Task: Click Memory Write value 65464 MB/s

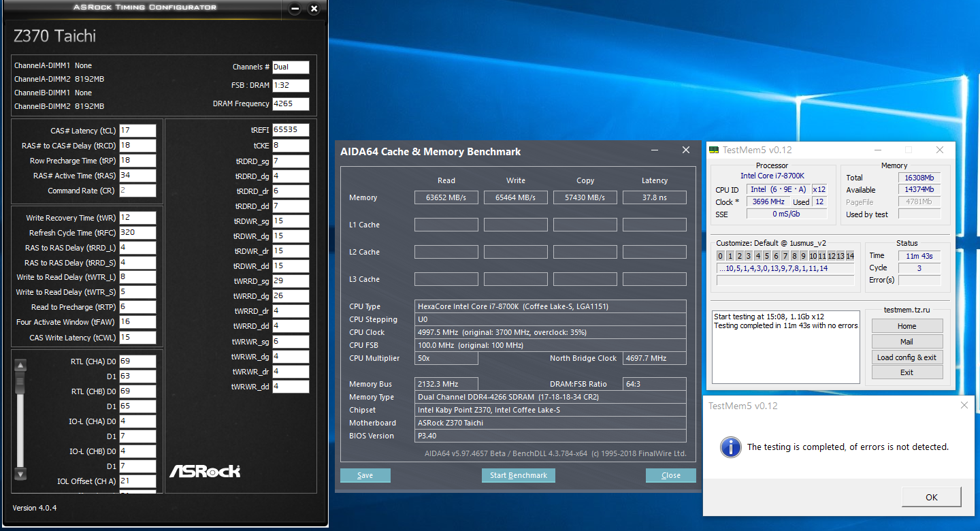Action: (x=516, y=197)
